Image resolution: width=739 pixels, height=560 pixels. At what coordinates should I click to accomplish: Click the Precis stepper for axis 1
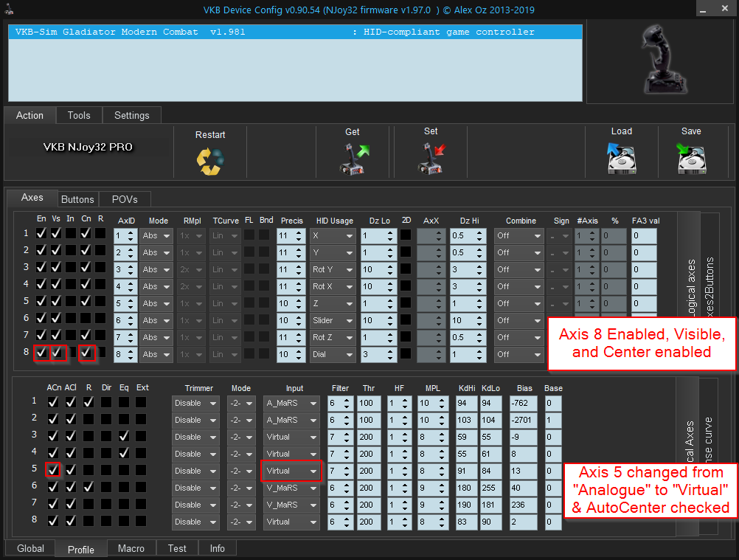pos(291,236)
